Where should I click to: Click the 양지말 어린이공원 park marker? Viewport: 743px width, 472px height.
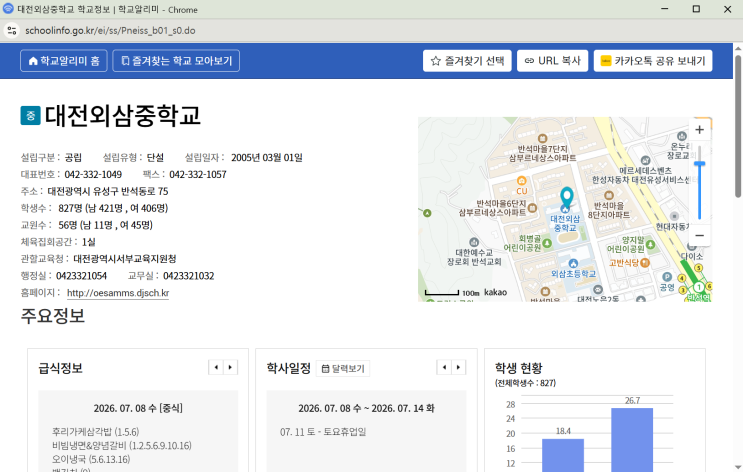pos(650,245)
